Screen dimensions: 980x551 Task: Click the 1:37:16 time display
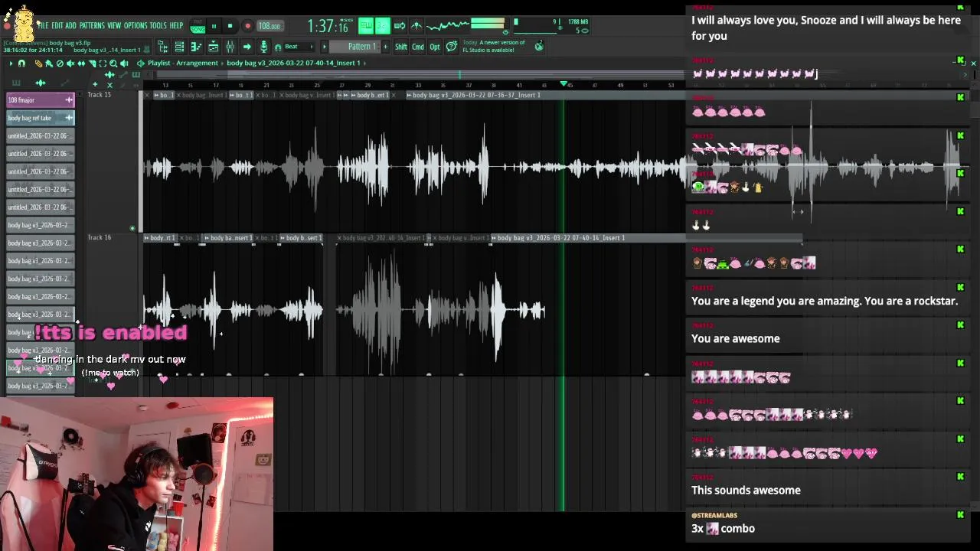(328, 26)
